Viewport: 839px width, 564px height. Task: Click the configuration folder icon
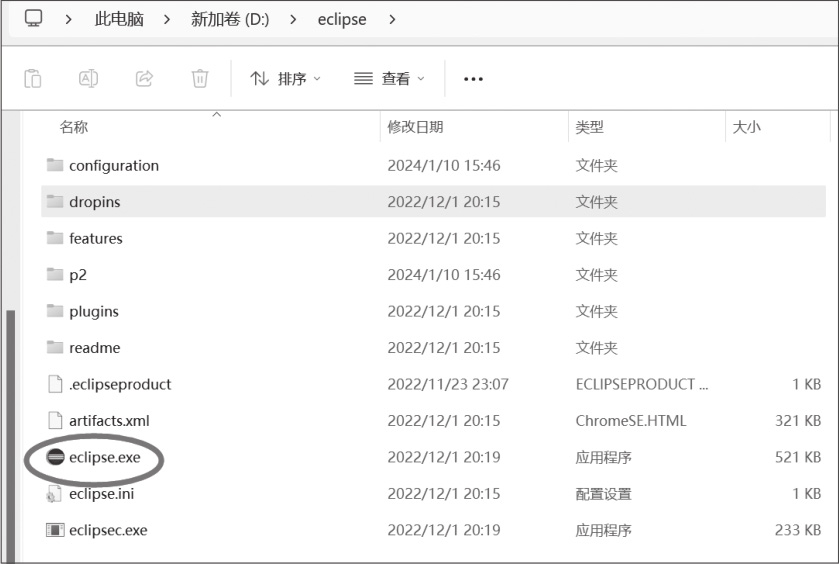click(55, 165)
